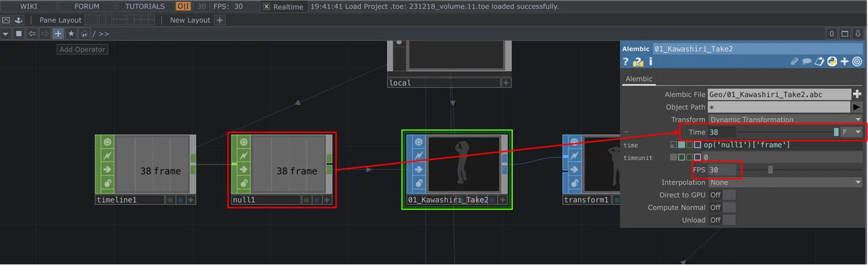Click the square network editor type icon
Viewport: 868px width, 265px height.
20,34
